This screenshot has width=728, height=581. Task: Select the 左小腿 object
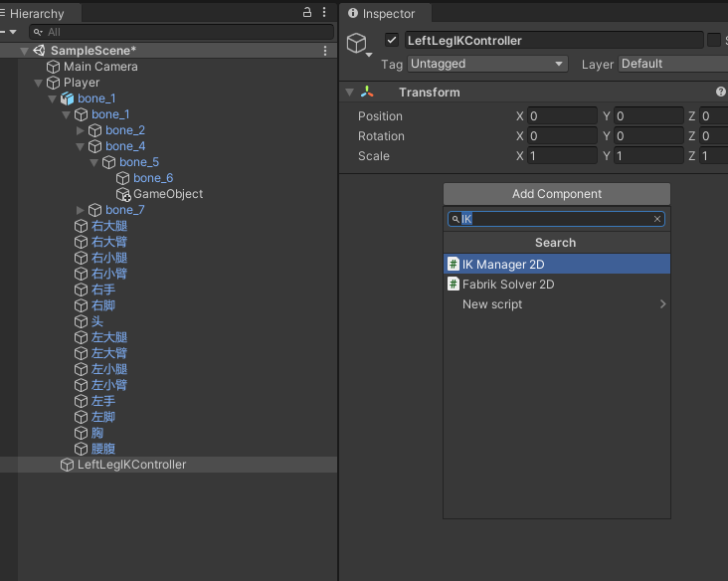[109, 369]
